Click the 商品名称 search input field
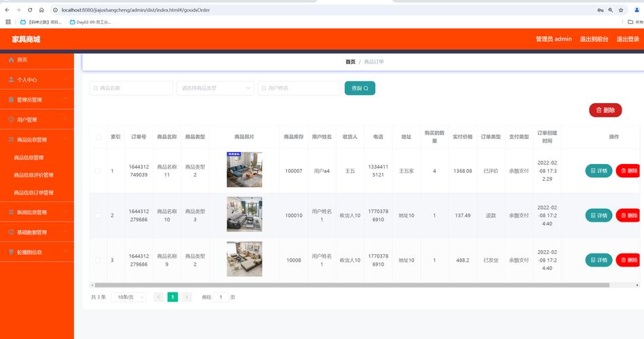The height and width of the screenshot is (339, 644). 132,88
